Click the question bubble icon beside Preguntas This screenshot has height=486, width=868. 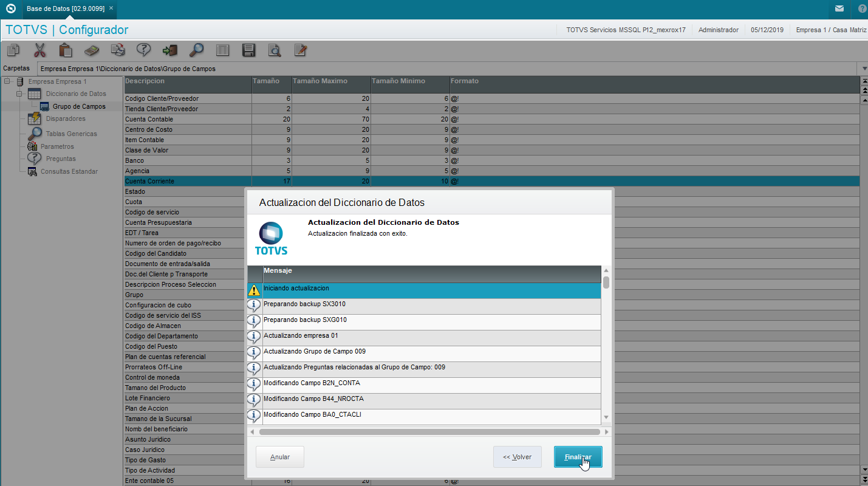(x=35, y=159)
